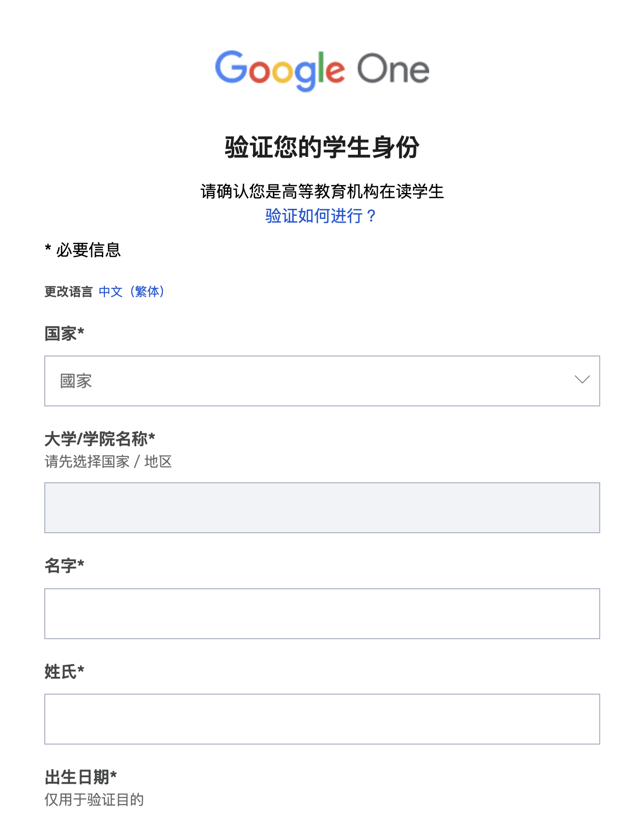Click the "请确认您是高等教育机构在读学生" subtitle
This screenshot has height=822, width=644.
tap(322, 191)
